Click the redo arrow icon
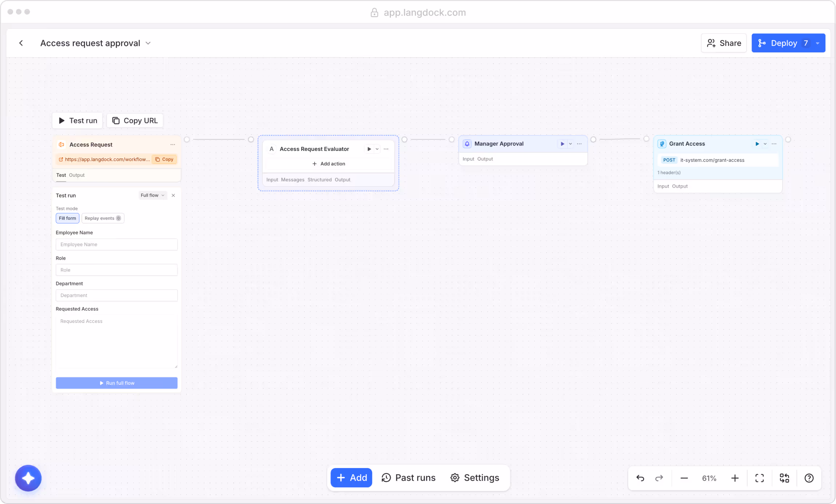This screenshot has width=836, height=504. pyautogui.click(x=659, y=478)
